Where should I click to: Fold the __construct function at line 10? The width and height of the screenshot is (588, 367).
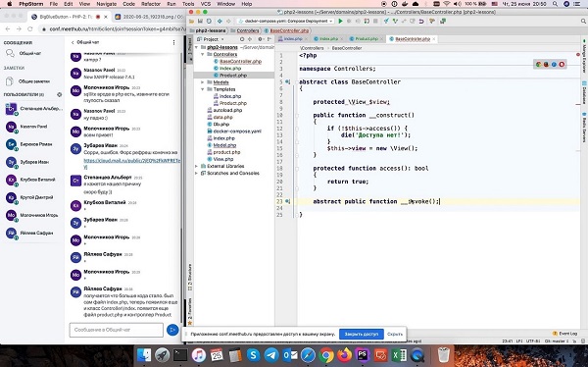coord(297,116)
